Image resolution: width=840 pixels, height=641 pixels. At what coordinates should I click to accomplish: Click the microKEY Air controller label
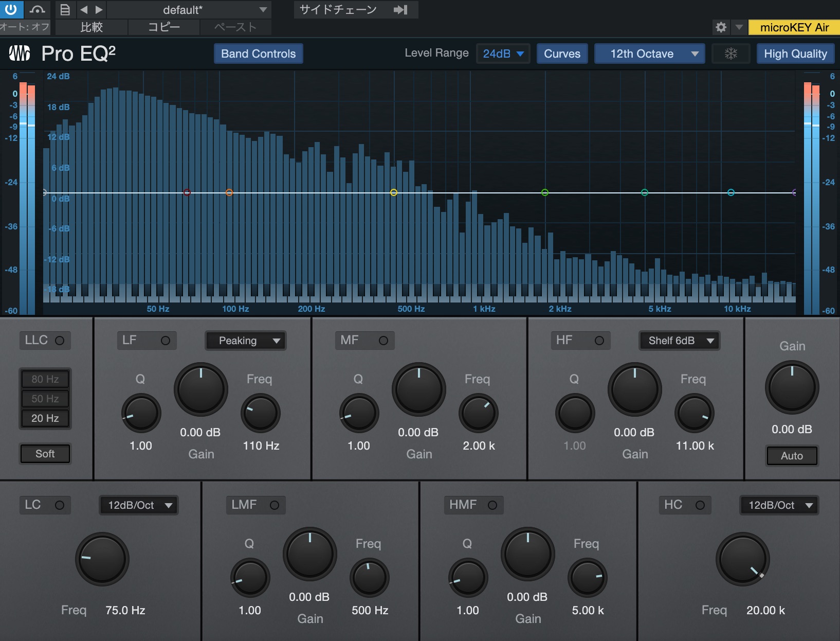(794, 27)
